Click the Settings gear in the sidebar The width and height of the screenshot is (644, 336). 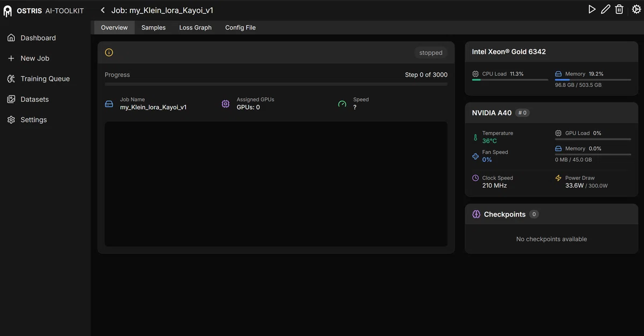pyautogui.click(x=11, y=120)
